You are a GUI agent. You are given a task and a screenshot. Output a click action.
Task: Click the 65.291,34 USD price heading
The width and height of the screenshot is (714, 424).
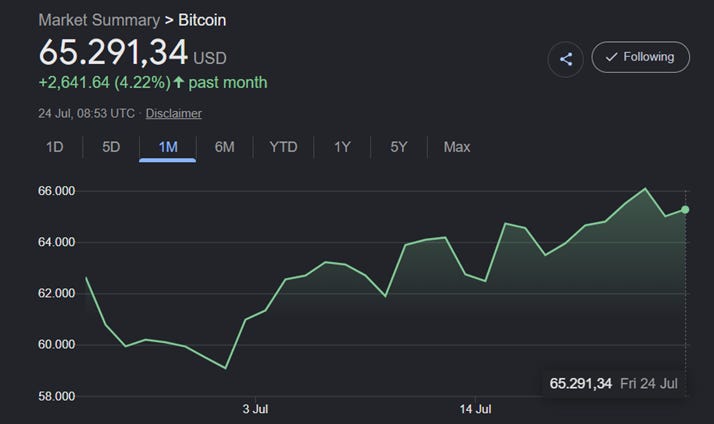[x=133, y=52]
